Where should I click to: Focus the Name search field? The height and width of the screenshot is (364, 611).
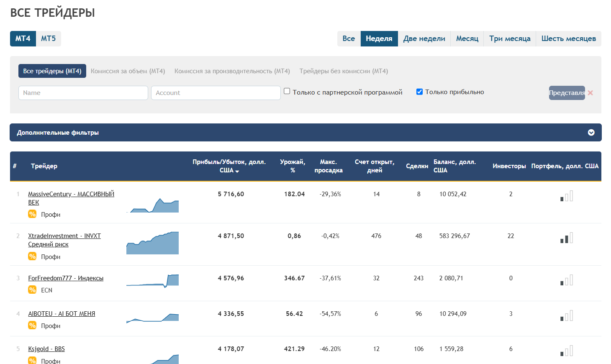[x=83, y=93]
